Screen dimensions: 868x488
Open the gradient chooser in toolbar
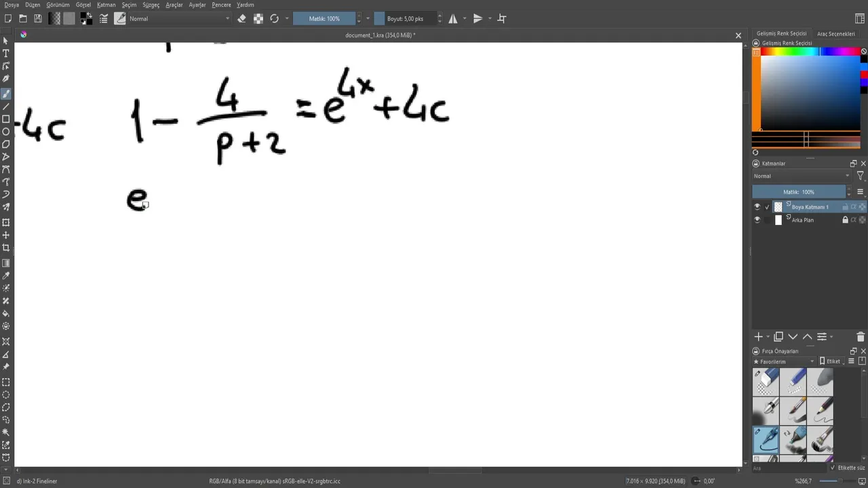[54, 18]
